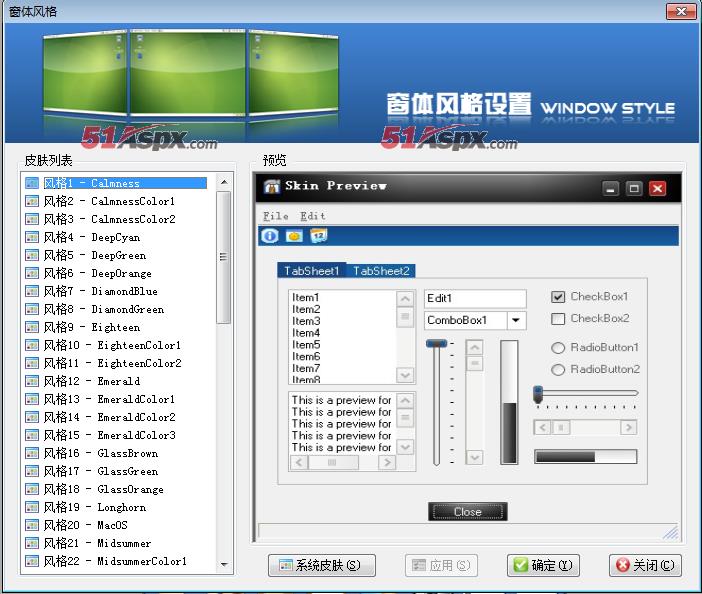Switch to TabSheet2 tab
Viewport: 702px width, 594px height.
[381, 271]
